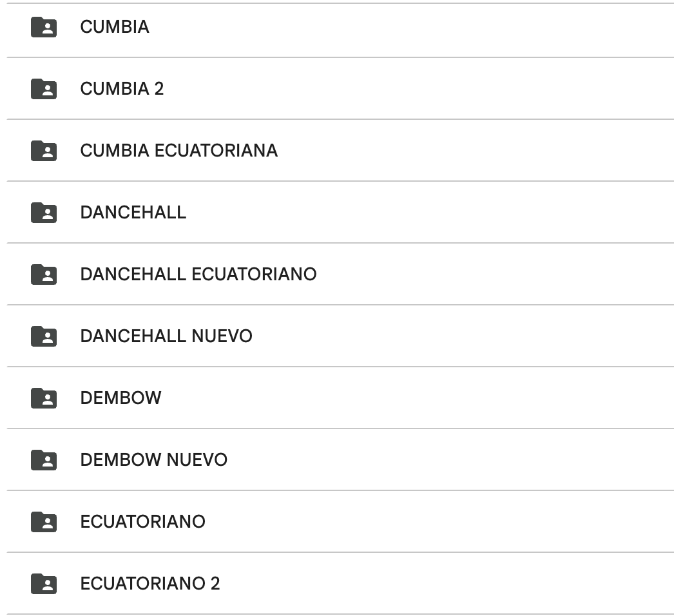The image size is (674, 616).
Task: Select the DANCEHALL folder name text
Action: click(133, 213)
